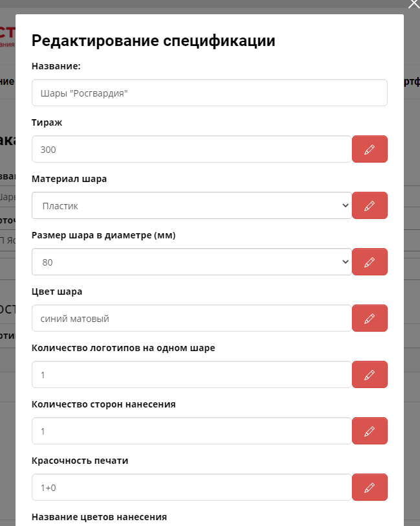Click into the Количество сторон нанесения field
Screen dimensions: 420x526
[x=192, y=431]
